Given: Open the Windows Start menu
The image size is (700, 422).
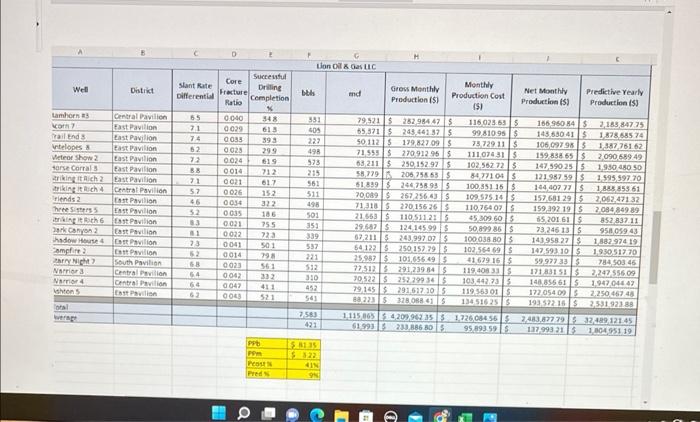Looking at the screenshot, I should [x=219, y=413].
